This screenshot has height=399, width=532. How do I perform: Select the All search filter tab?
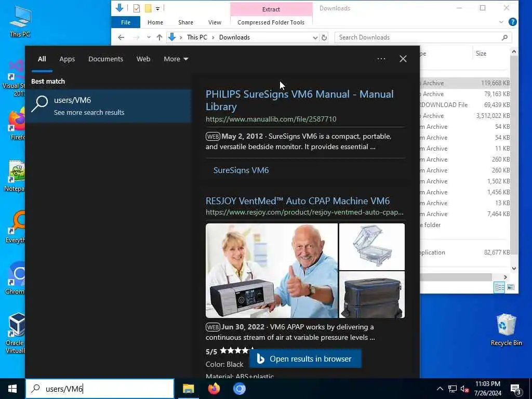pyautogui.click(x=42, y=59)
